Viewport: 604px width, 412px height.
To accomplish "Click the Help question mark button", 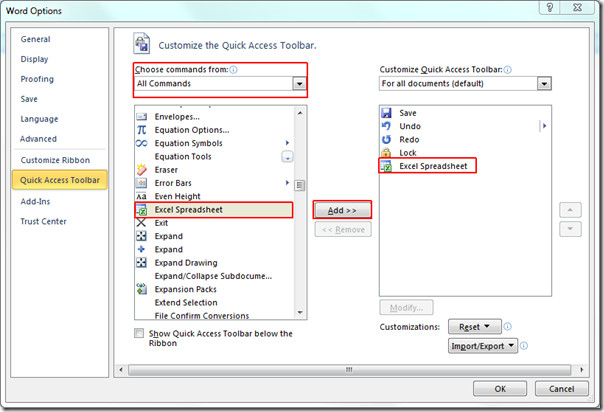I will pyautogui.click(x=550, y=7).
